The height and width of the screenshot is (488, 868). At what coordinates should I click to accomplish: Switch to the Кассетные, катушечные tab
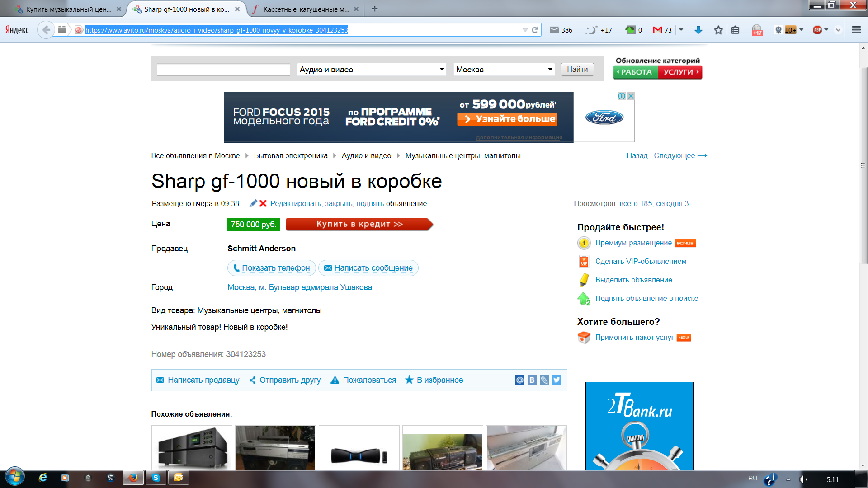pyautogui.click(x=306, y=9)
